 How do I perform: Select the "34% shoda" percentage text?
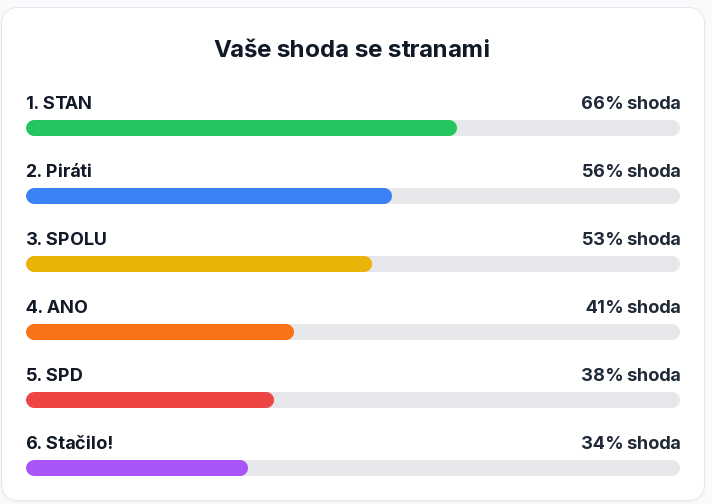coord(630,442)
